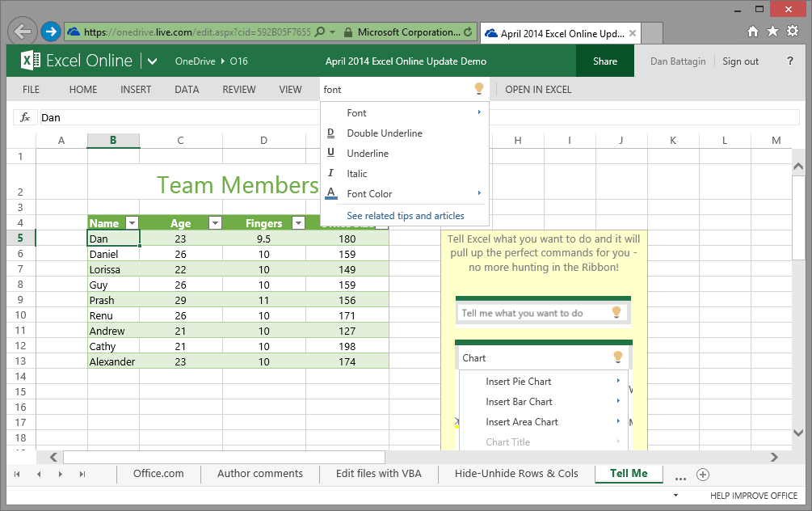
Task: Click the lightbulb in the Tell Me box
Action: coord(478,88)
